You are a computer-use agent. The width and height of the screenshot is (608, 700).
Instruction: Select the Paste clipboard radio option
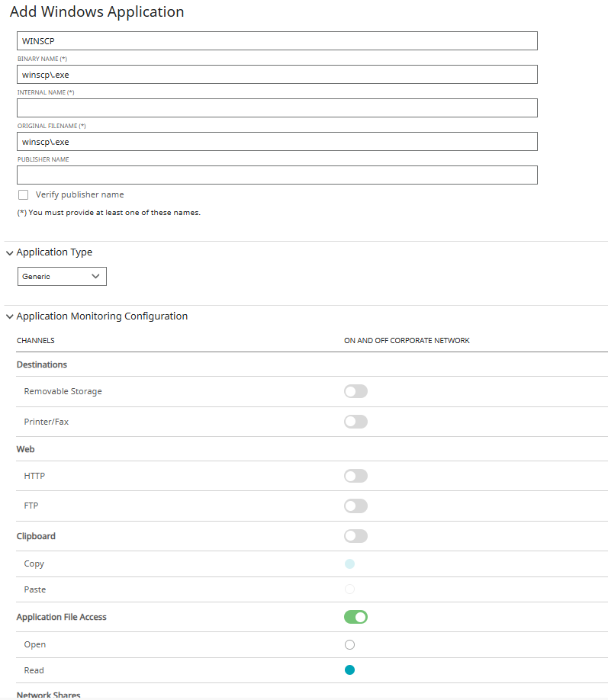click(350, 589)
